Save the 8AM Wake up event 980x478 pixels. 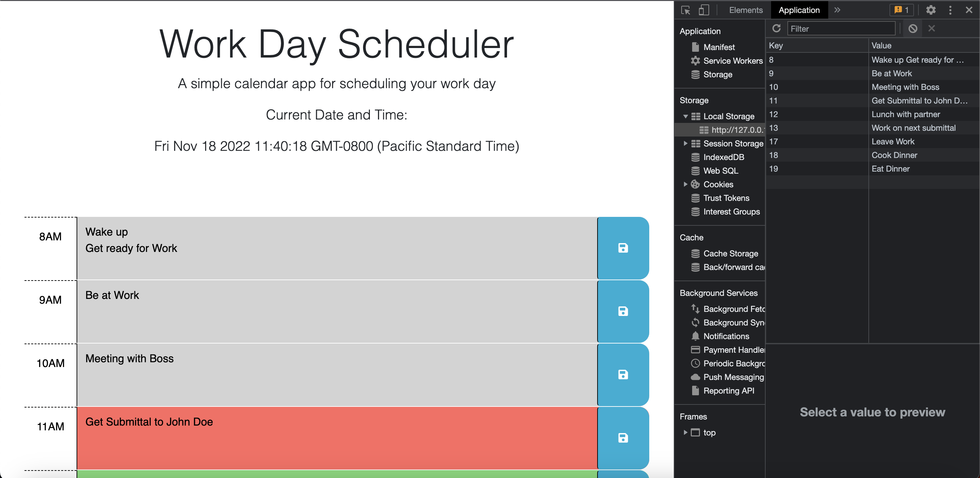622,248
